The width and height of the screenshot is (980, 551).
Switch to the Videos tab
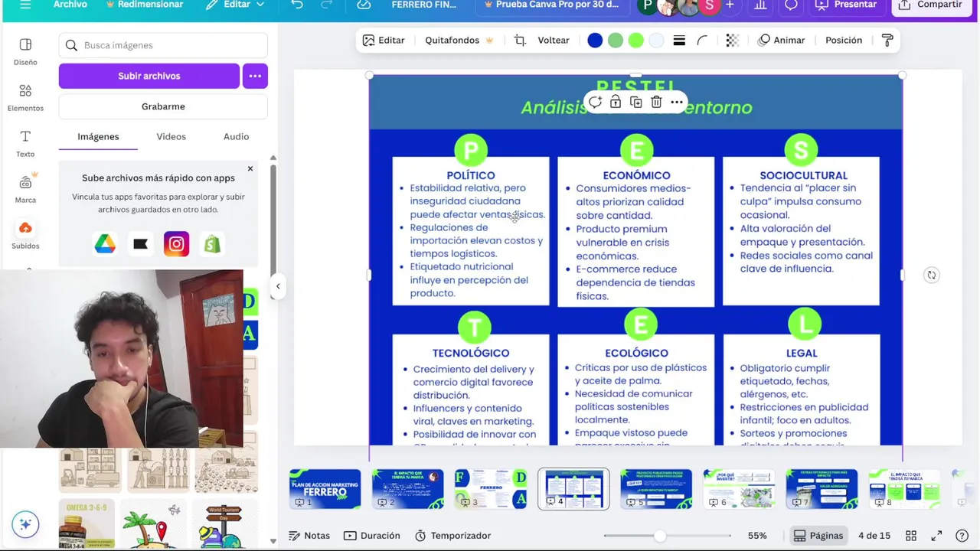(x=171, y=136)
